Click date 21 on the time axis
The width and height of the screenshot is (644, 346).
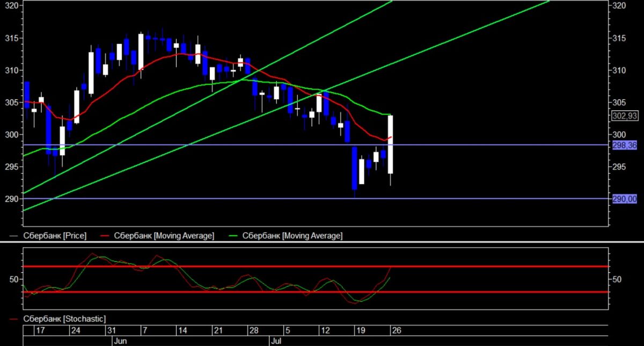pyautogui.click(x=218, y=330)
